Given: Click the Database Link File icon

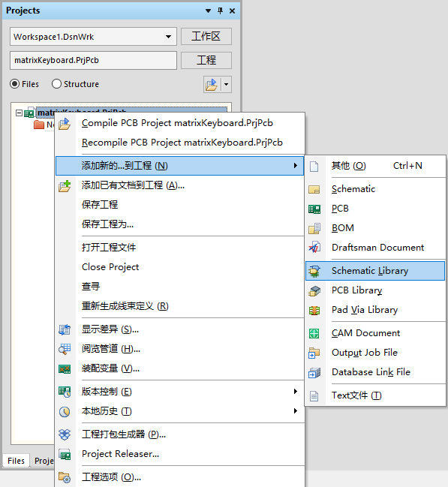Looking at the screenshot, I should (314, 373).
